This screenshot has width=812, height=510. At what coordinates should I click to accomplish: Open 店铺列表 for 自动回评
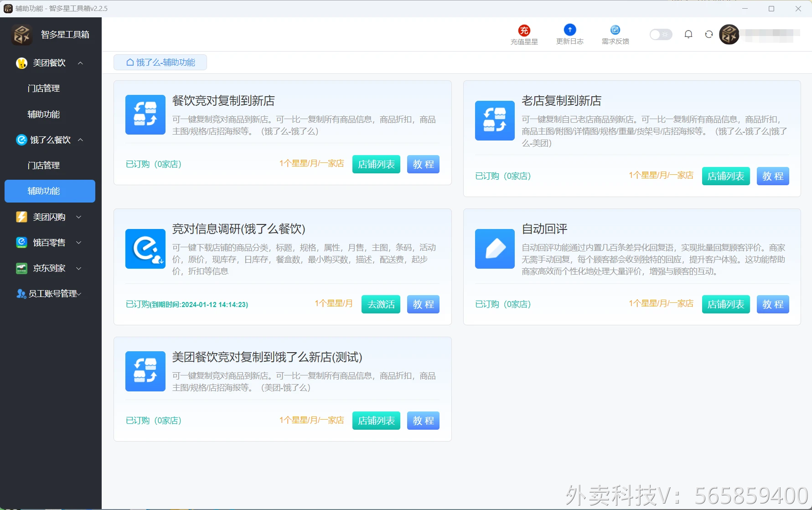[726, 304]
